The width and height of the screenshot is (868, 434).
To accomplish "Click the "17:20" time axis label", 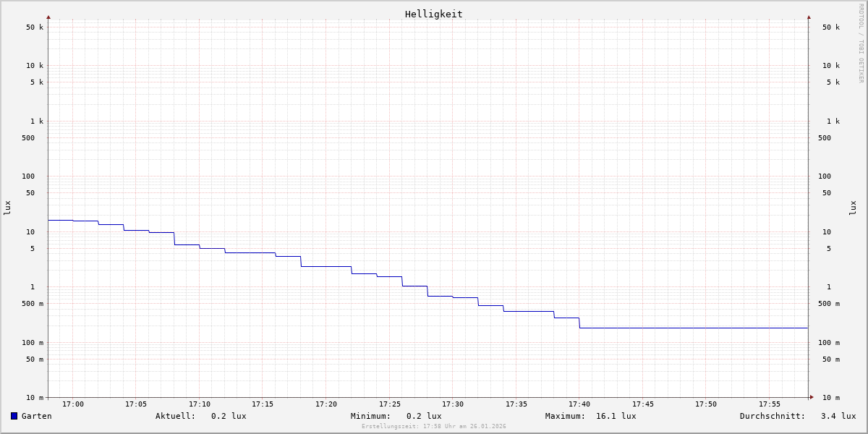I will [x=326, y=404].
